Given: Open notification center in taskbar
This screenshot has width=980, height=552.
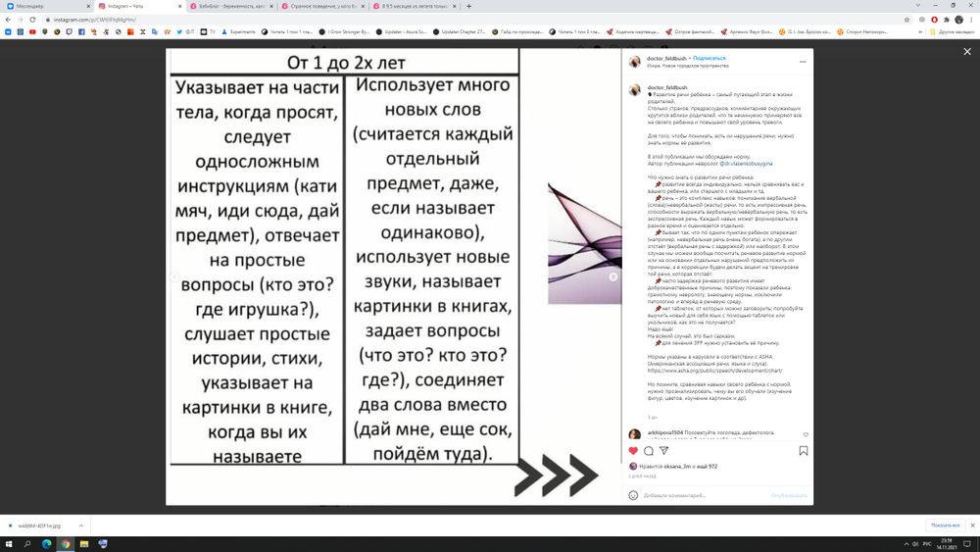Looking at the screenshot, I should pyautogui.click(x=966, y=544).
